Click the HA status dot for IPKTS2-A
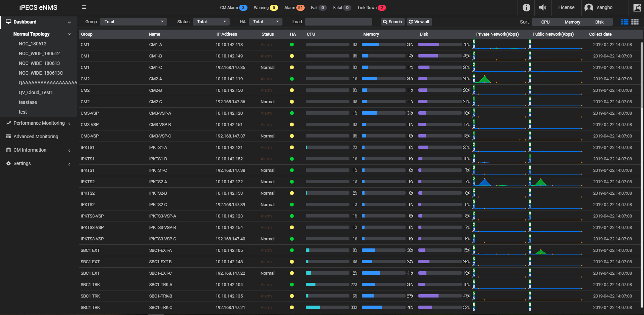Viewport: 644px width, 315px height. coord(292,182)
